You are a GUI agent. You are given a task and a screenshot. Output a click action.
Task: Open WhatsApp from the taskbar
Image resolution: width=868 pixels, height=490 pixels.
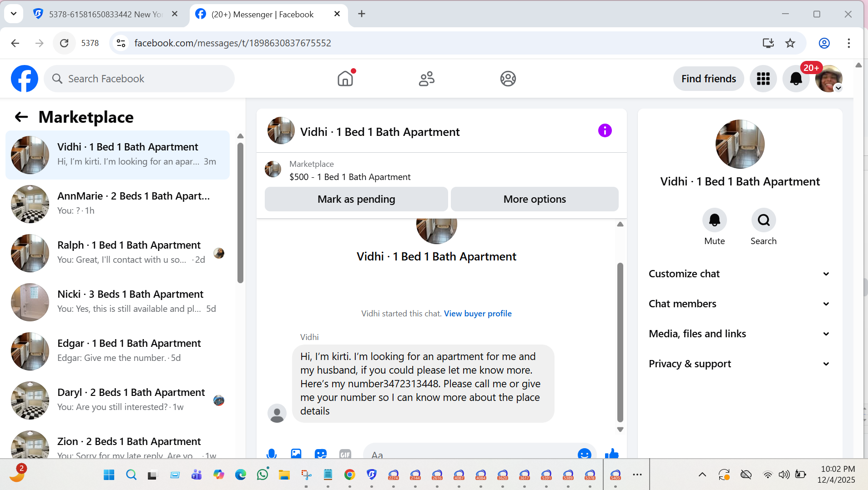pos(262,475)
